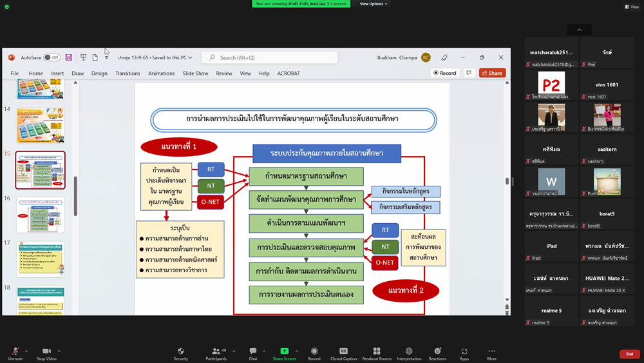Expand the file name saved location dropdown
Image resolution: width=644 pixels, height=363 pixels.
click(x=190, y=57)
